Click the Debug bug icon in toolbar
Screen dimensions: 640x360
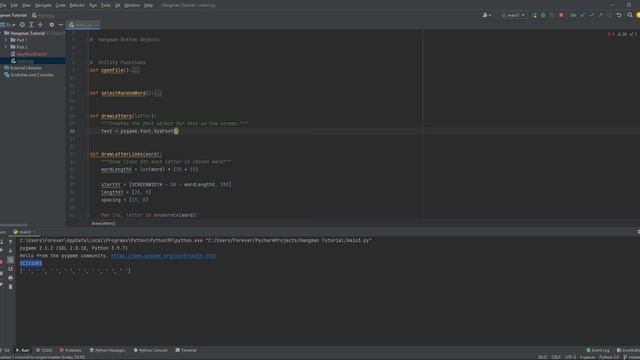click(x=543, y=15)
